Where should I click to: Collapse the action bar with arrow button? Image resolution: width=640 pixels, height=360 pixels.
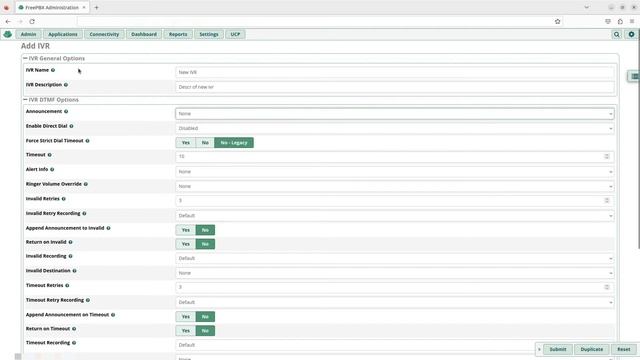pyautogui.click(x=539, y=349)
